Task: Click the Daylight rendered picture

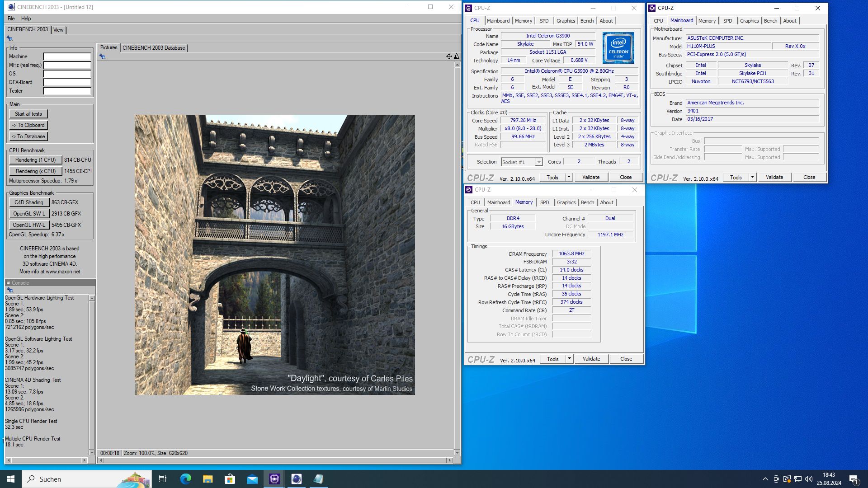Action: point(274,255)
